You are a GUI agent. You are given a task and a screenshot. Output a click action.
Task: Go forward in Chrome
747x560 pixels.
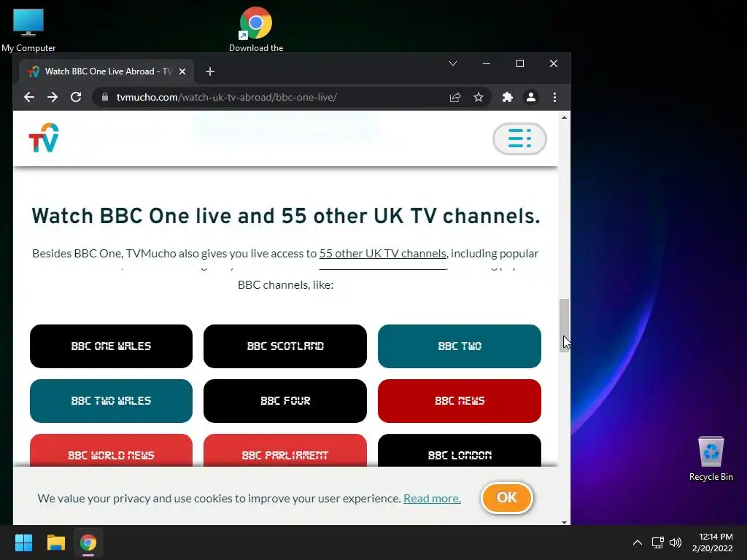(x=53, y=97)
